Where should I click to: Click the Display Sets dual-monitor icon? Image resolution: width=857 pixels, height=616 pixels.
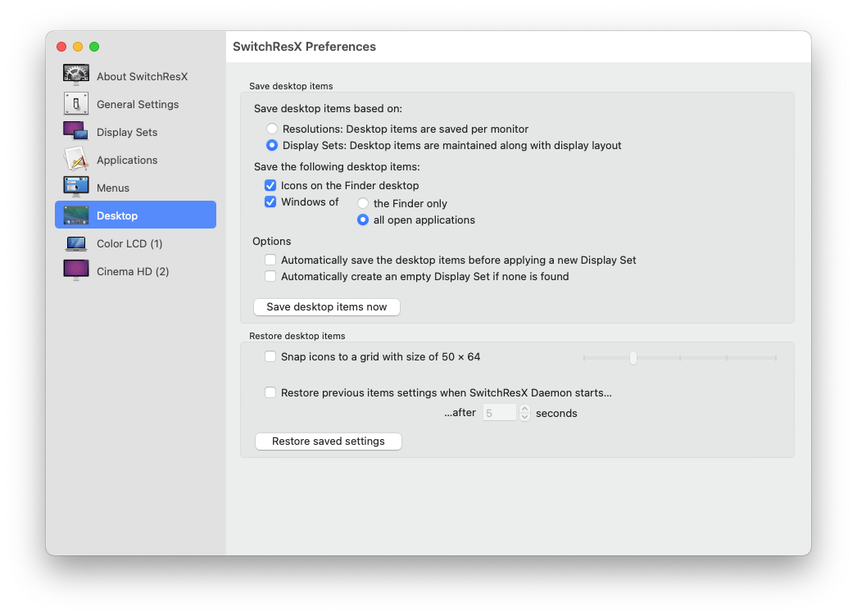pos(76,131)
